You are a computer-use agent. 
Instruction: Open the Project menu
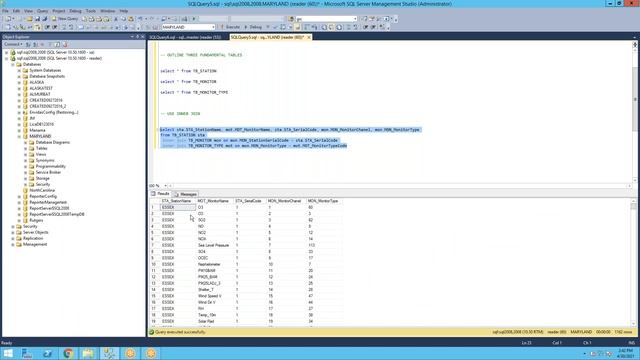(59, 11)
